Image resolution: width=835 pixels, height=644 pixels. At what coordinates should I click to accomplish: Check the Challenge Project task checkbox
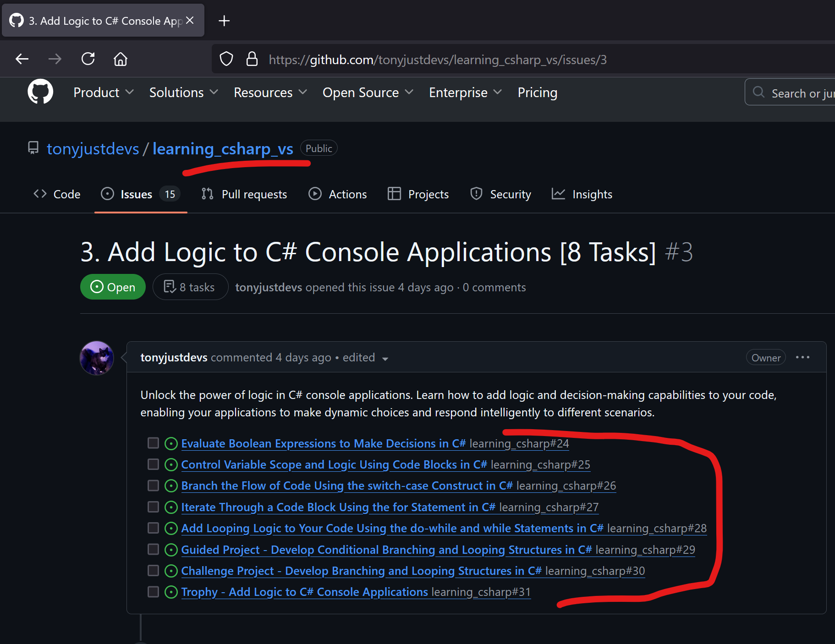tap(153, 570)
